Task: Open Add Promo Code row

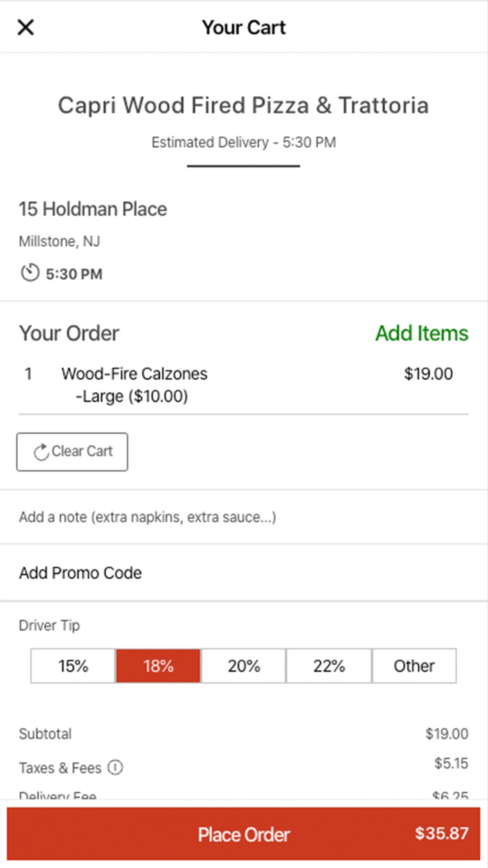Action: point(244,573)
